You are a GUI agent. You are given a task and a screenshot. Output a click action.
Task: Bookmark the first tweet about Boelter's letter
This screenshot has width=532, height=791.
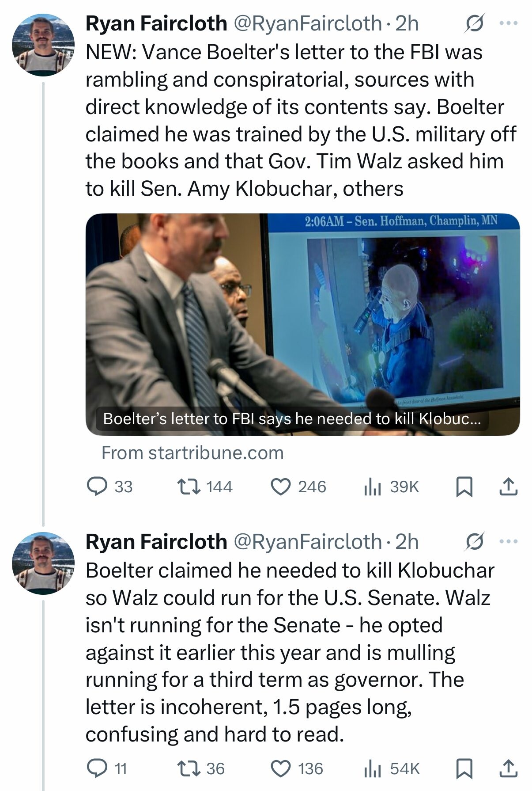click(x=464, y=487)
